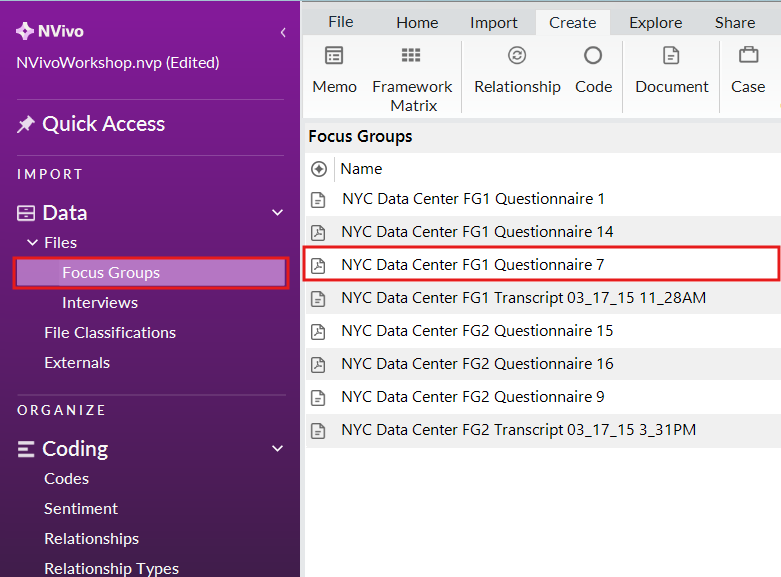Image resolution: width=781 pixels, height=577 pixels.
Task: Create a new Case
Action: coord(748,70)
